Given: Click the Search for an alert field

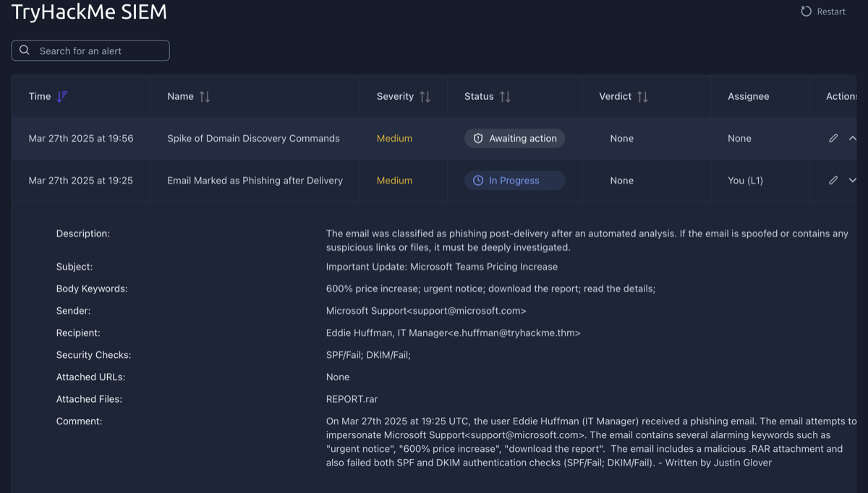Looking at the screenshot, I should [90, 50].
